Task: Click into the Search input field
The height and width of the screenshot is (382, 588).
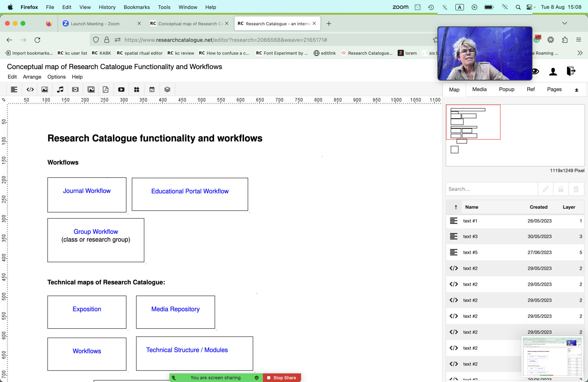Action: (492, 189)
